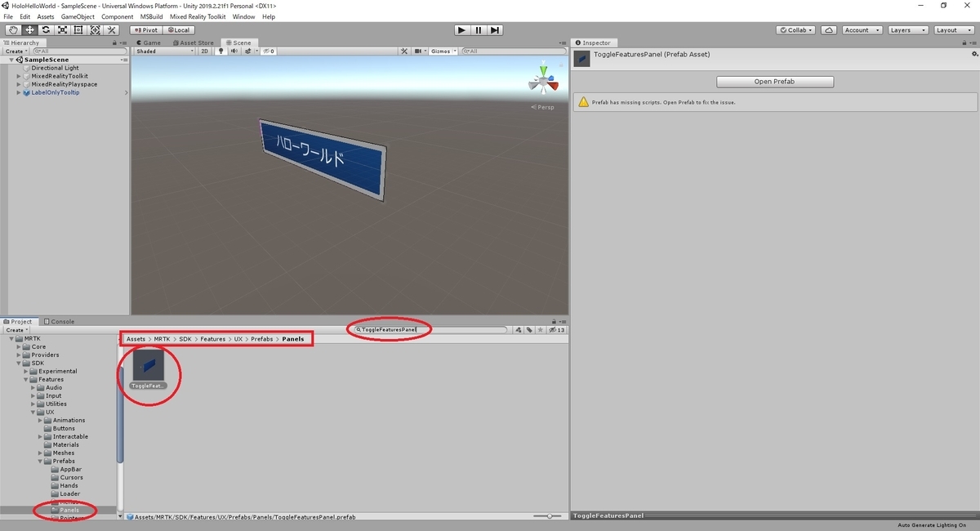Expand MixedRealityToolkit in the Hierarchy
This screenshot has height=531, width=980.
19,76
